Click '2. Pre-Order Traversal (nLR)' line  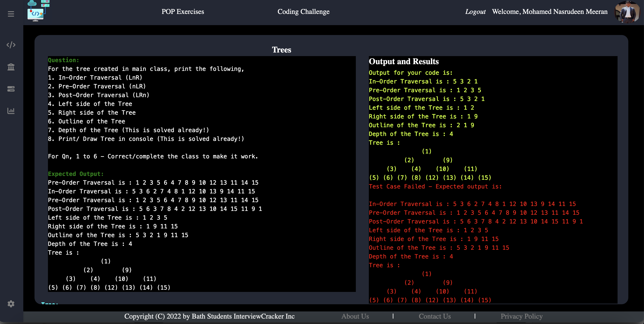pyautogui.click(x=97, y=86)
